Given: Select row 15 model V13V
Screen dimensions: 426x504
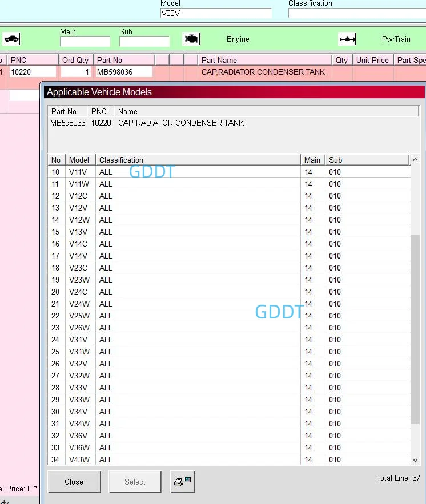Looking at the screenshot, I should (x=228, y=232).
